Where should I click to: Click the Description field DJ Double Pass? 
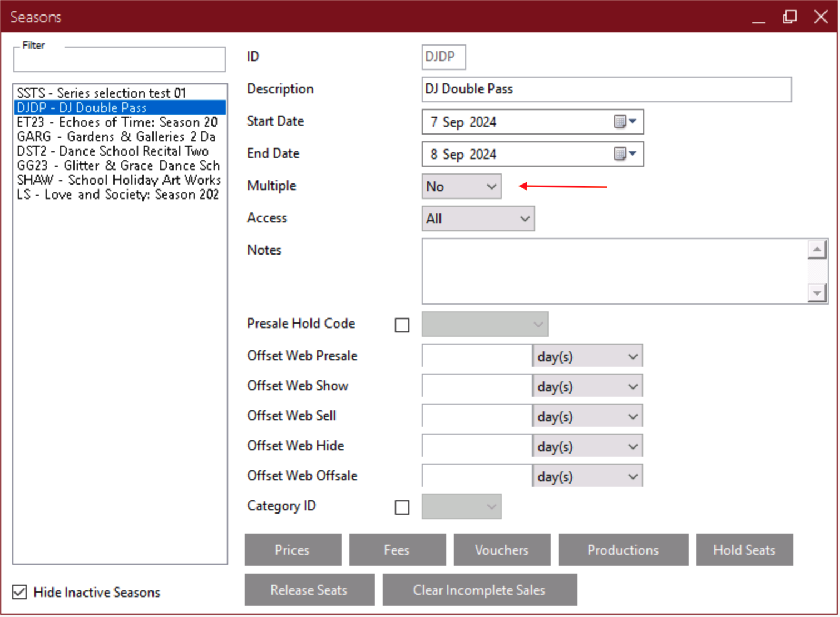(607, 89)
